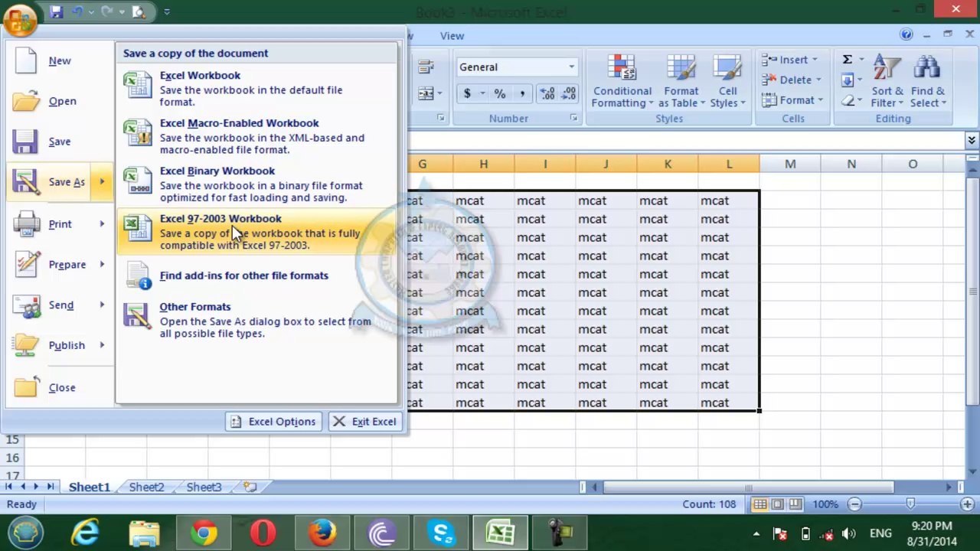Click the zoom slider handle
The height and width of the screenshot is (551, 980).
click(x=910, y=504)
